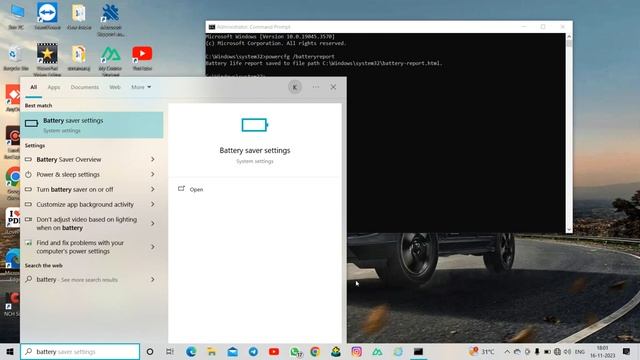The image size is (640, 360).
Task: Expand Don't adjust video based on lighting arrow
Action: [x=153, y=223]
